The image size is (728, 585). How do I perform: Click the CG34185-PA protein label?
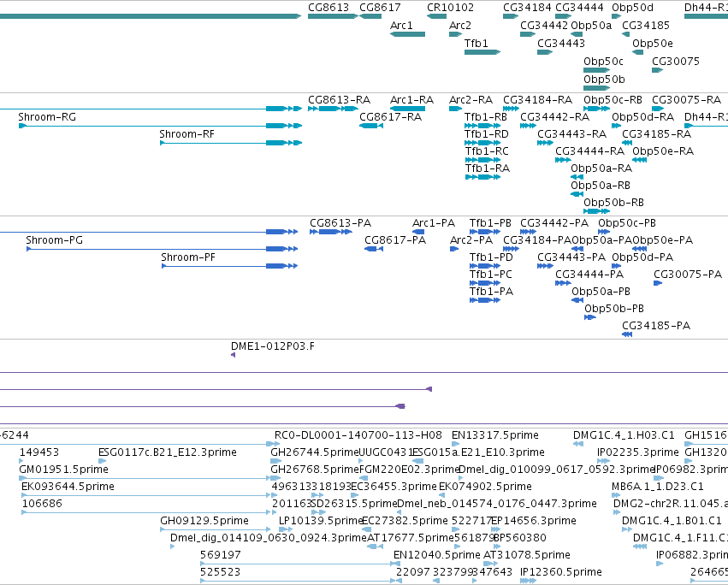click(x=656, y=327)
